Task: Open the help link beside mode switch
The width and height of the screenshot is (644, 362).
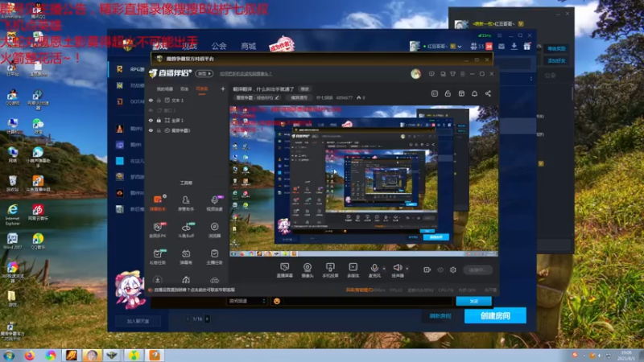Action: tap(246, 74)
